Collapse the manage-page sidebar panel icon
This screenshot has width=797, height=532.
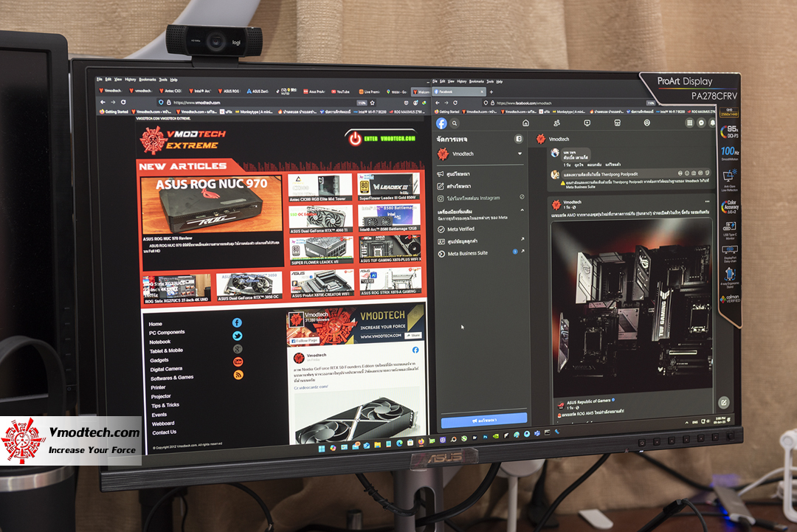[519, 139]
